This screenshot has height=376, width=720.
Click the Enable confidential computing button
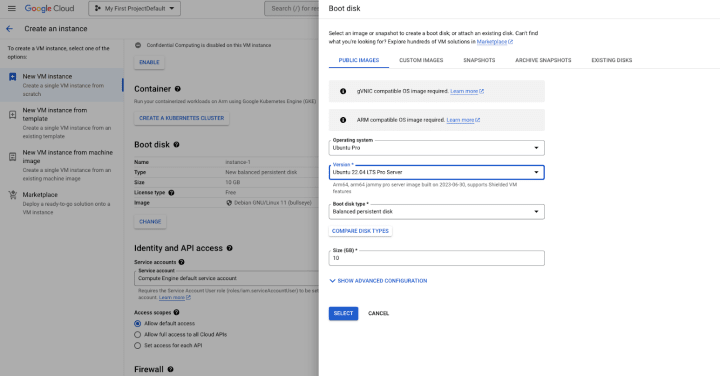pos(149,62)
